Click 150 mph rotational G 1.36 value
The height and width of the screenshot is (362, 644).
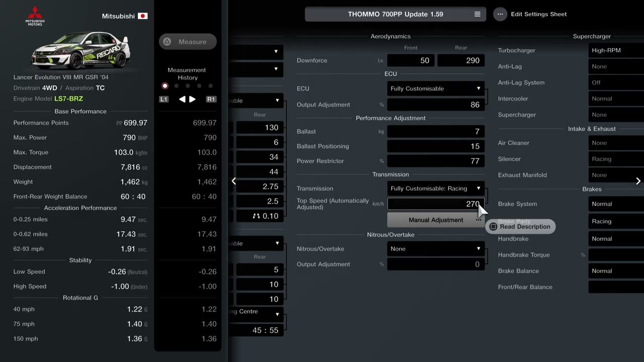pyautogui.click(x=137, y=339)
